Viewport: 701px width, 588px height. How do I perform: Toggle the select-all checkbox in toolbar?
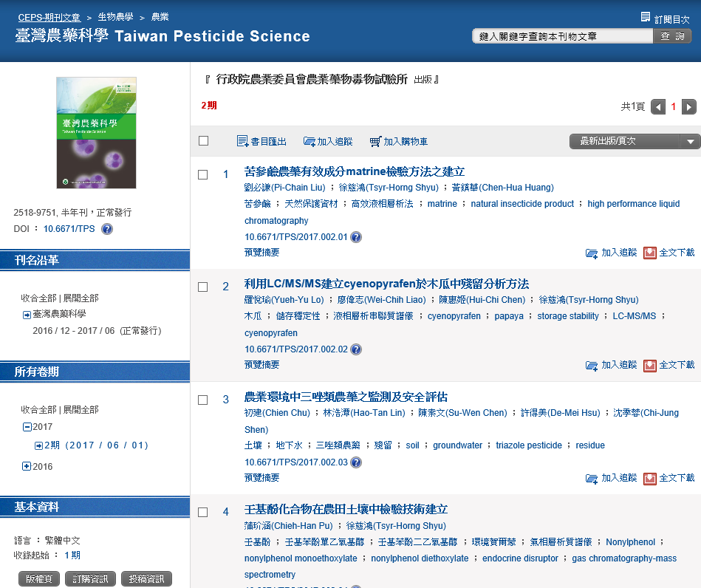point(203,141)
